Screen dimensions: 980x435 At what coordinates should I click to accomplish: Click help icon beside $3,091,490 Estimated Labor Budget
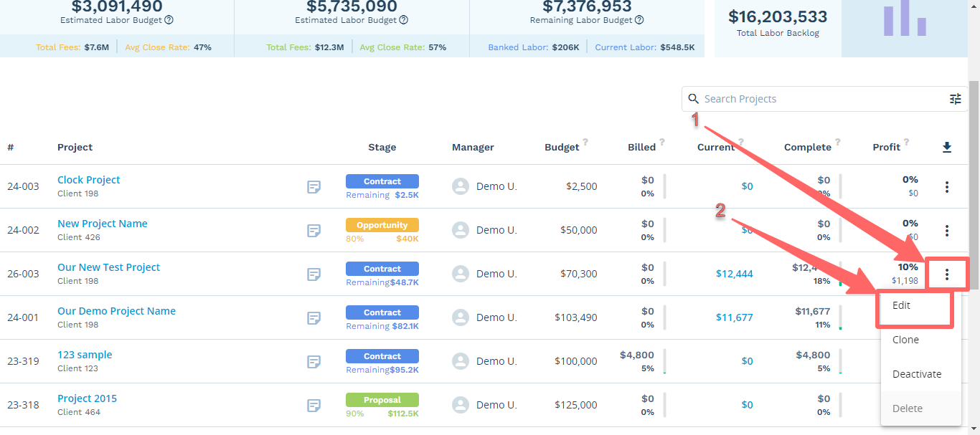169,20
